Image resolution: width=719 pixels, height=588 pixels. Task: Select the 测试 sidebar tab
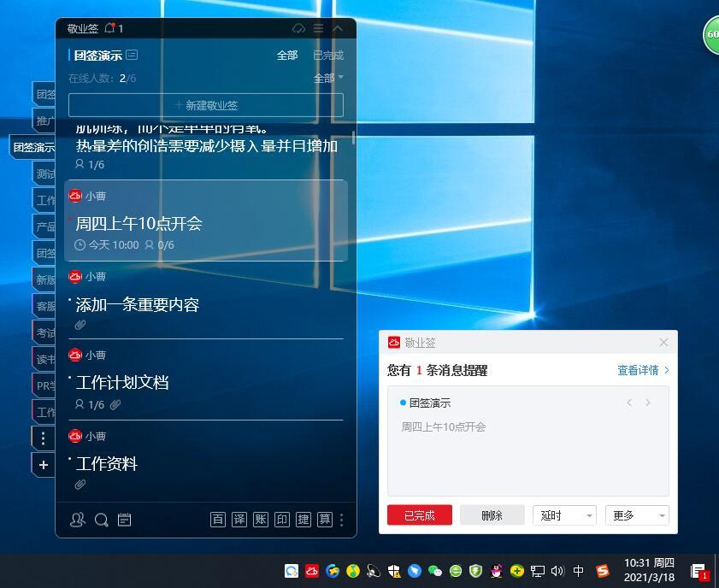pos(47,173)
